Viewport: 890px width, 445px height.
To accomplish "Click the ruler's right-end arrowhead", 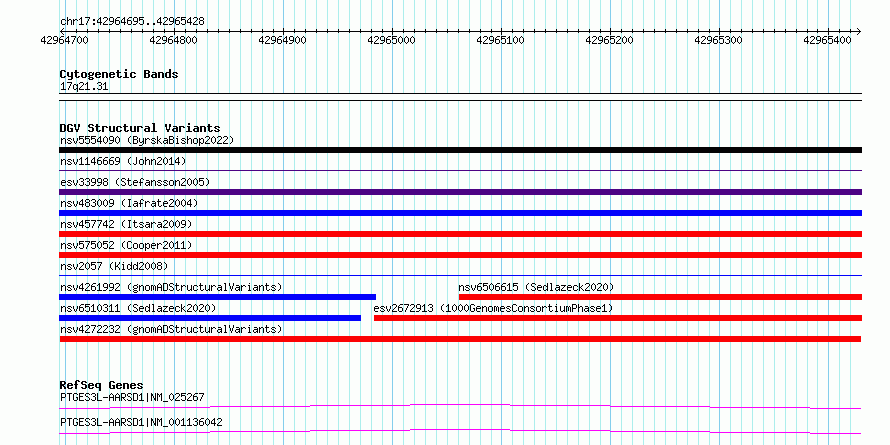I will [x=859, y=31].
